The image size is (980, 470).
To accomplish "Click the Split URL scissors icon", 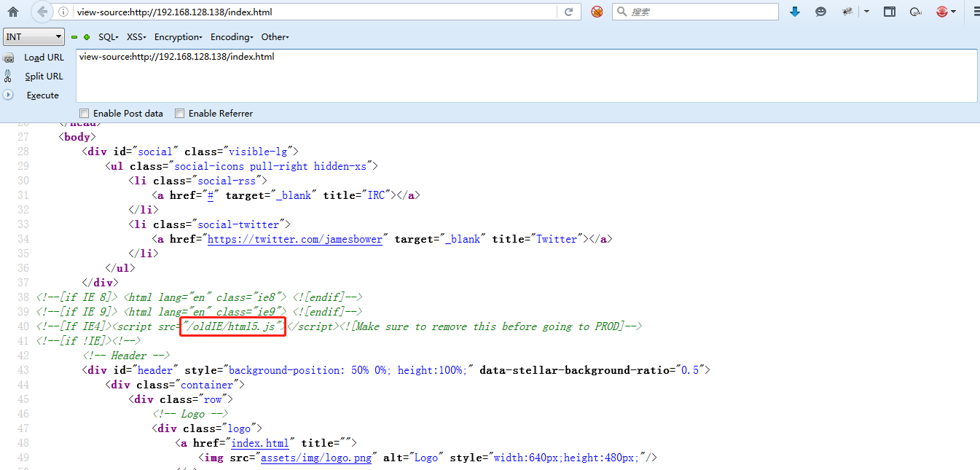I will [8, 76].
